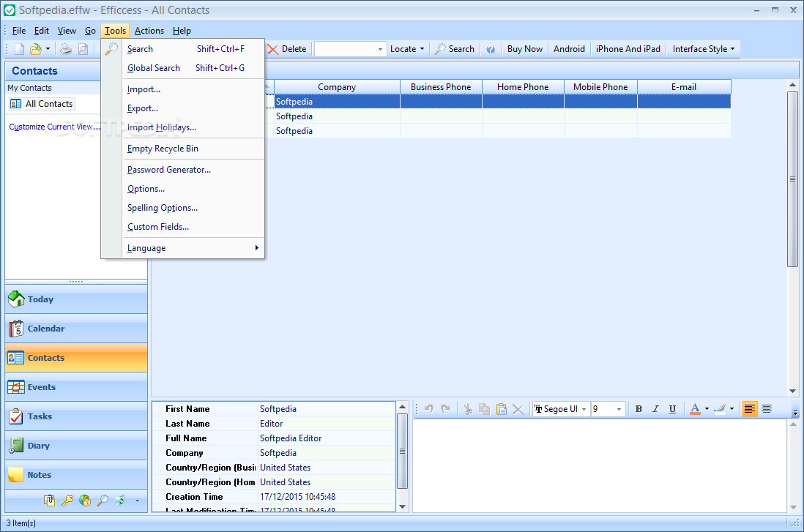The image size is (804, 532).
Task: Click the editor toolbar delete X icon
Action: (x=518, y=409)
